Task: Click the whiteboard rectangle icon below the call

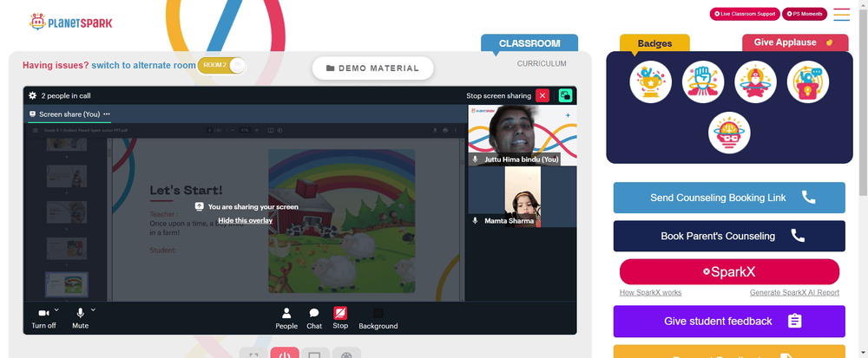Action: pos(316,354)
